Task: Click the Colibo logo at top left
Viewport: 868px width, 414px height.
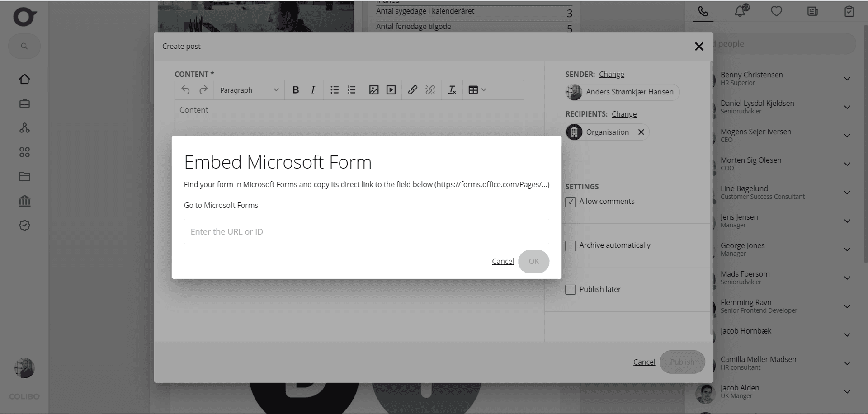Action: (24, 17)
